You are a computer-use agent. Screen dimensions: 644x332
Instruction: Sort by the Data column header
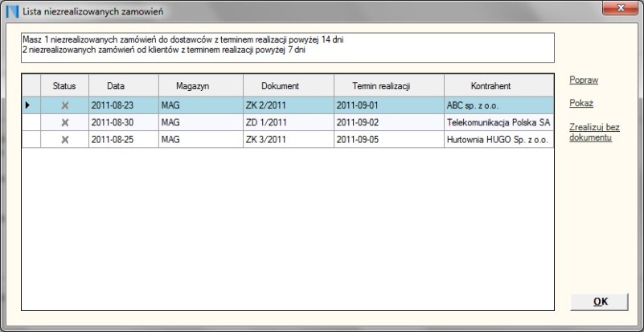[116, 85]
